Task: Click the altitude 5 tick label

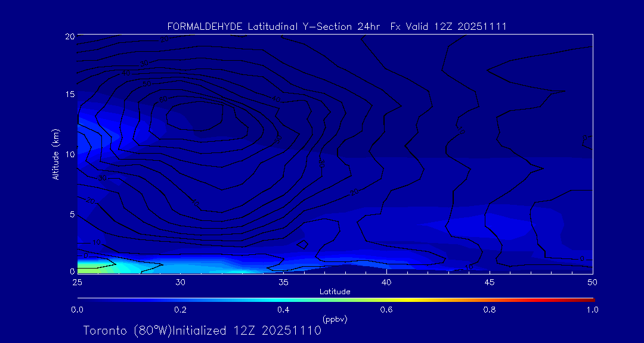Action: coord(71,214)
